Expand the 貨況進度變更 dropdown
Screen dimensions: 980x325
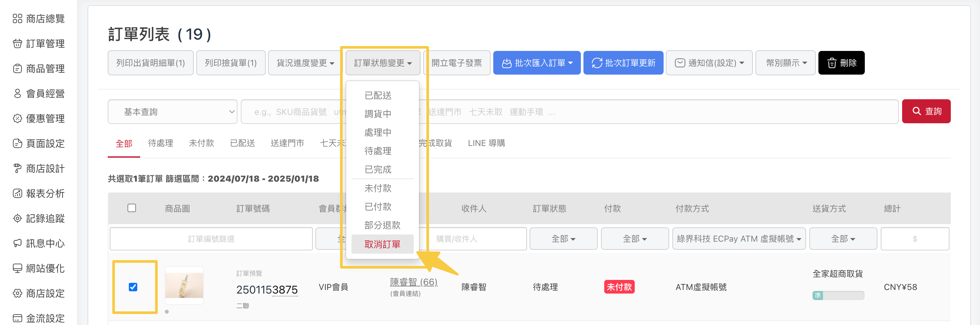coord(305,63)
